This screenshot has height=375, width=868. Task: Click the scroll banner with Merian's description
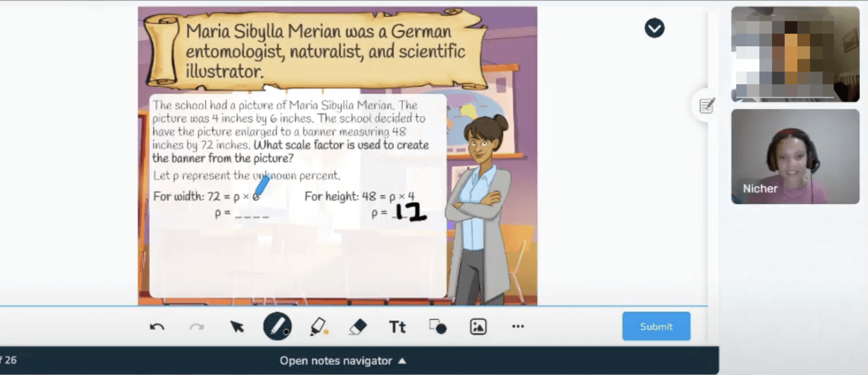pos(316,50)
